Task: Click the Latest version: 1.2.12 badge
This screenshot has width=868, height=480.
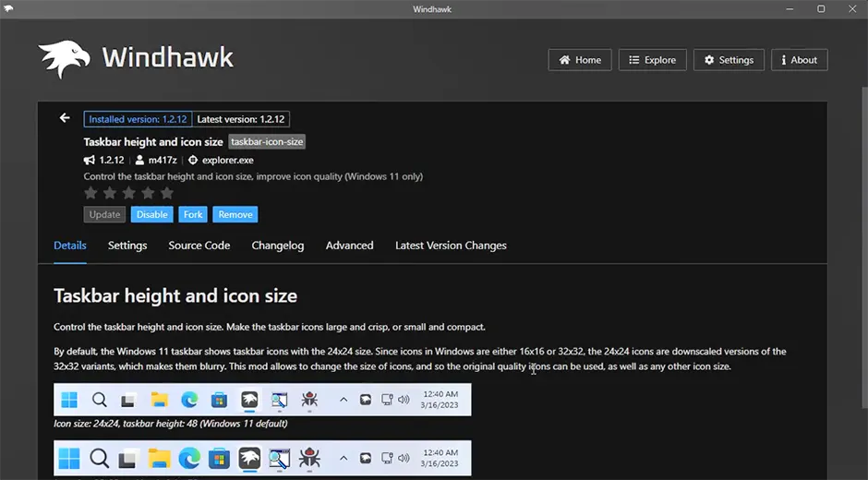Action: click(241, 119)
